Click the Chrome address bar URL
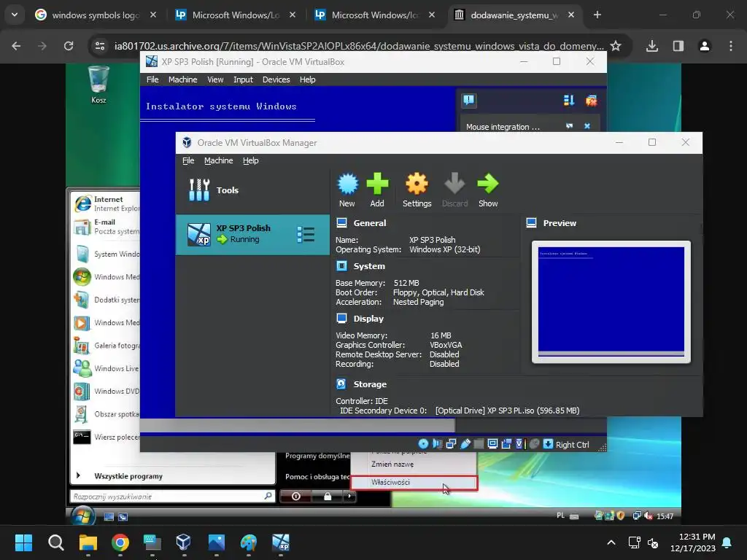Screen dimensions: 747x560 [x=359, y=46]
